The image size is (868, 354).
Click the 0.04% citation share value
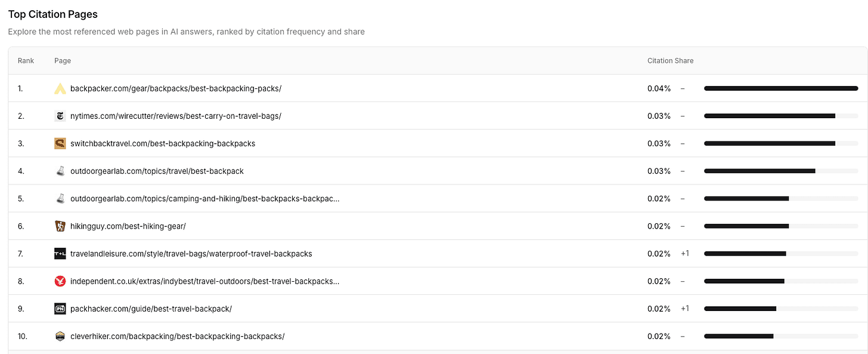(659, 88)
